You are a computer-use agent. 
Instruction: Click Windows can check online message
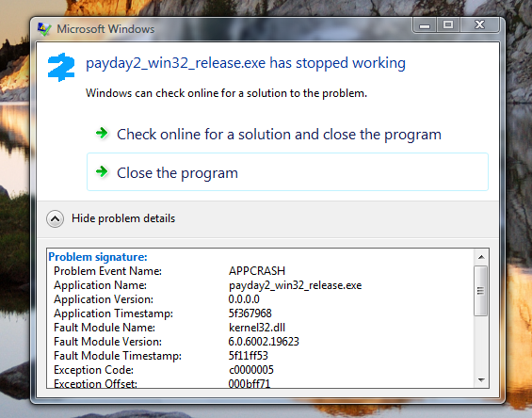pos(226,93)
